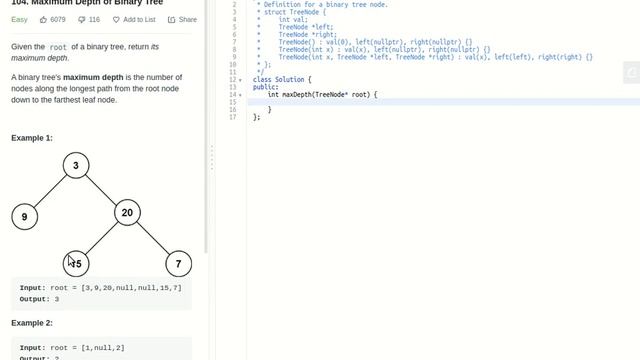The image size is (640, 360).
Task: Click the comment line int val;
Action: tap(293, 20)
